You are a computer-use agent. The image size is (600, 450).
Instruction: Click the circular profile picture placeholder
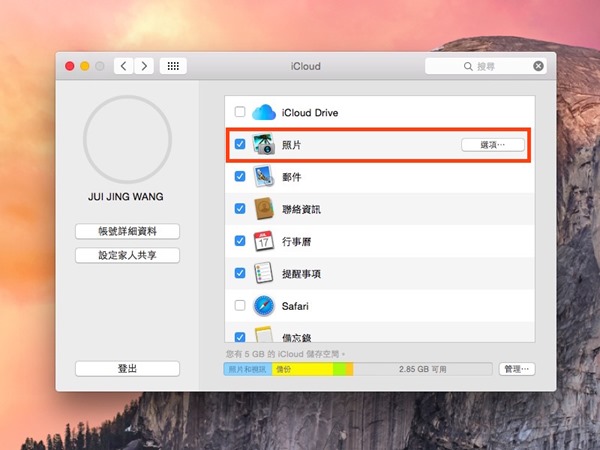coord(127,139)
